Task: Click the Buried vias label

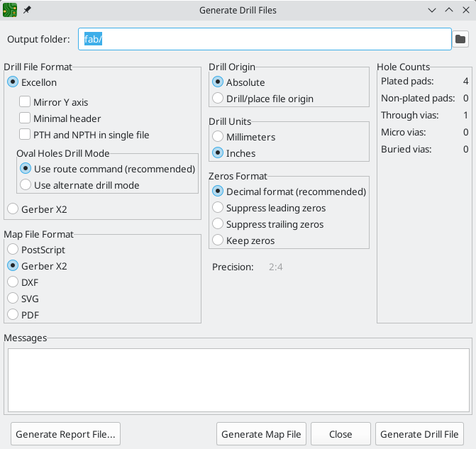Action: click(x=406, y=149)
